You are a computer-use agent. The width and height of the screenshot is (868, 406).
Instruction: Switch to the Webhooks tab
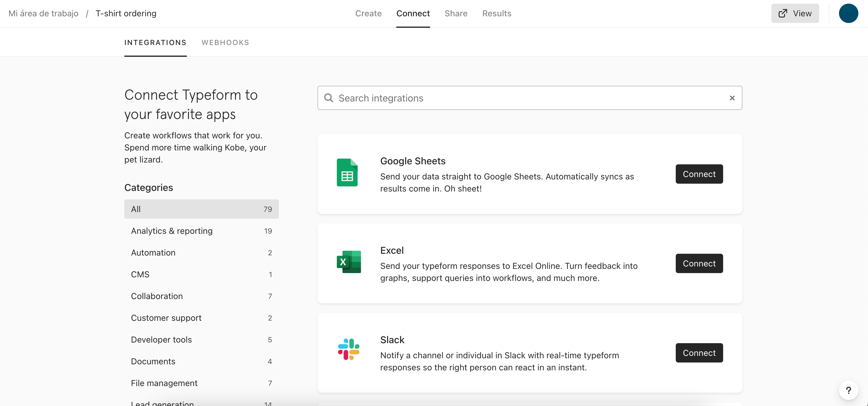click(225, 43)
